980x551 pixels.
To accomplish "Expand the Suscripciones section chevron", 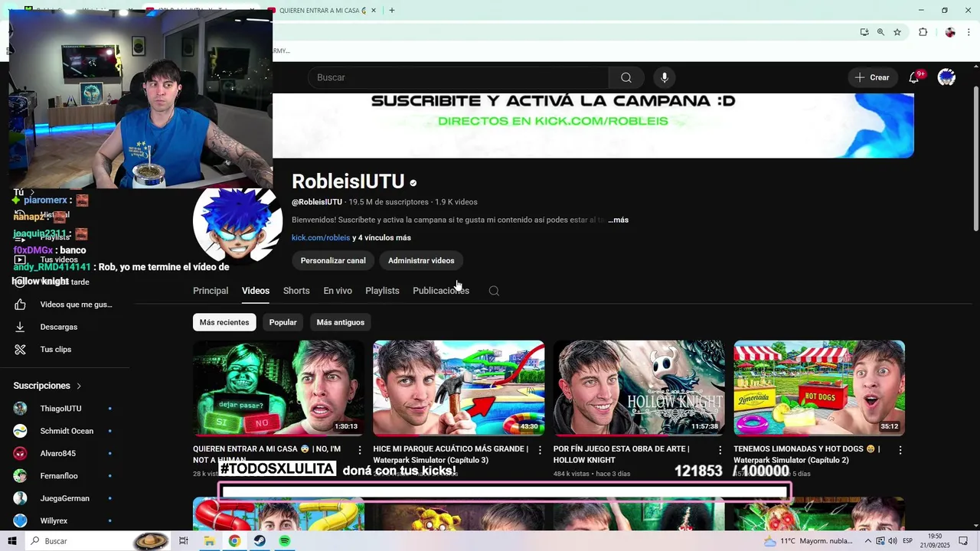I will (79, 386).
